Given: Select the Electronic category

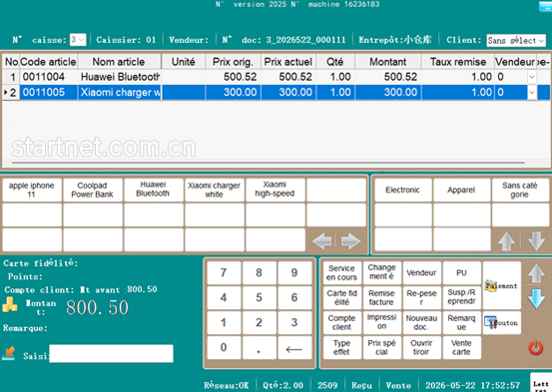Looking at the screenshot, I should (403, 191).
